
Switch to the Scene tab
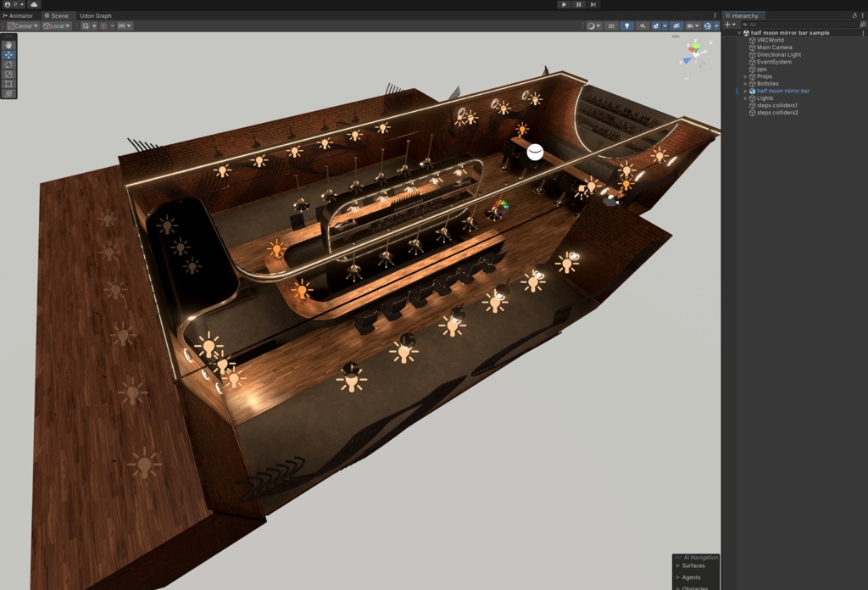tap(57, 15)
